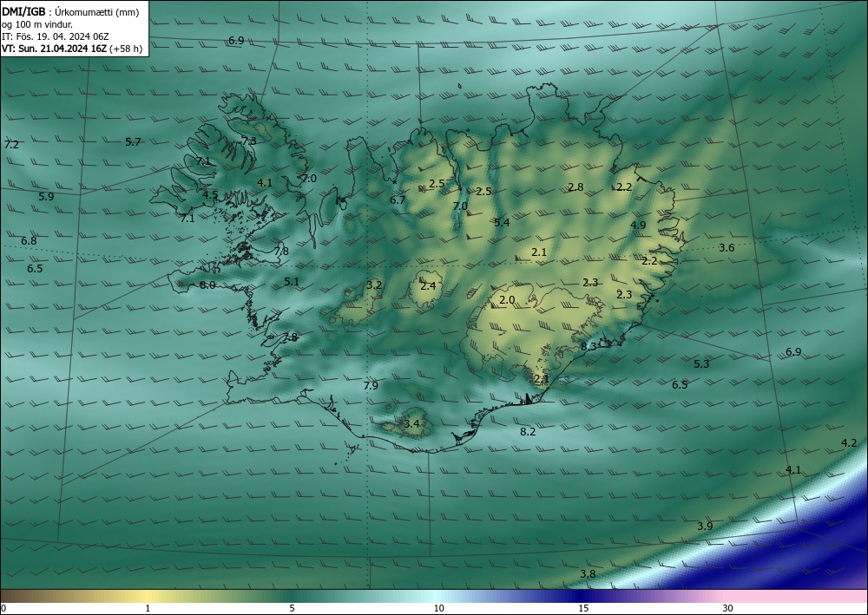868x615 pixels.
Task: Select the 5.7 value label
Action: (133, 141)
